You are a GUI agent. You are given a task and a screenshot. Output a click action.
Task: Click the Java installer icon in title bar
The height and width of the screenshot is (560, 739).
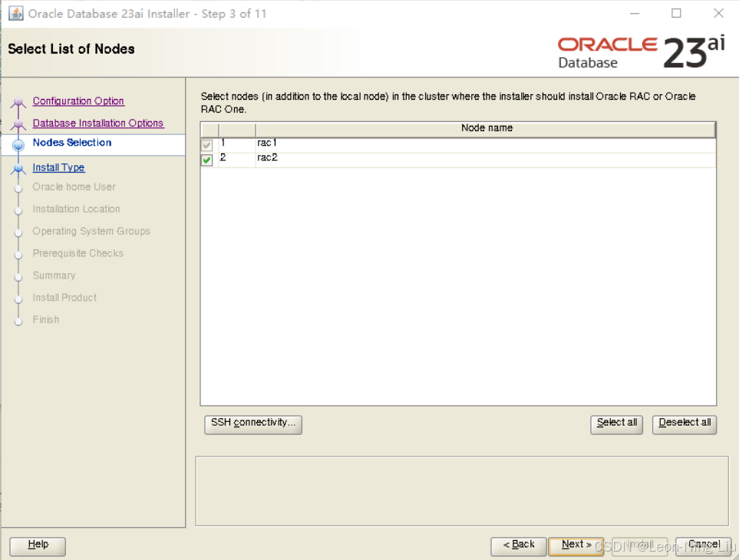tap(16, 13)
